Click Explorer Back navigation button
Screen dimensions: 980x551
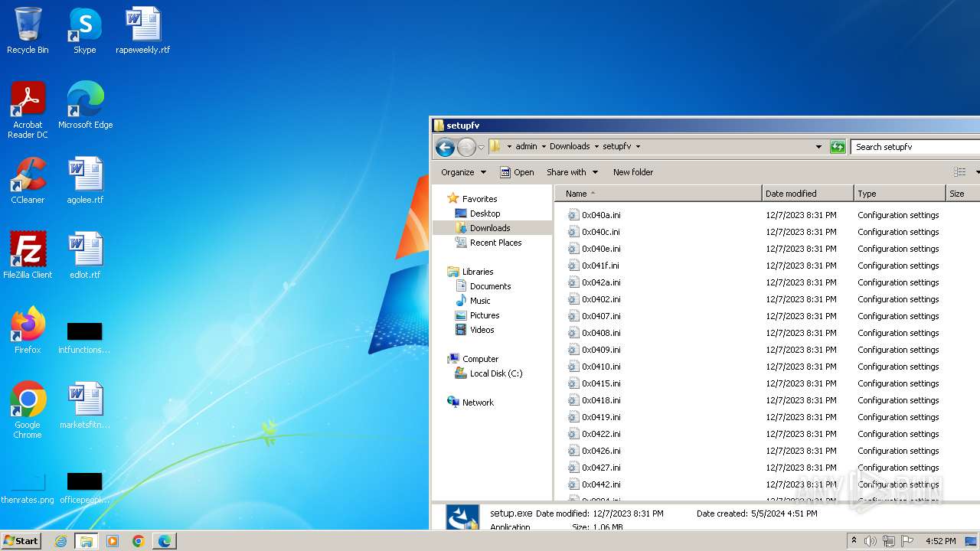(445, 147)
